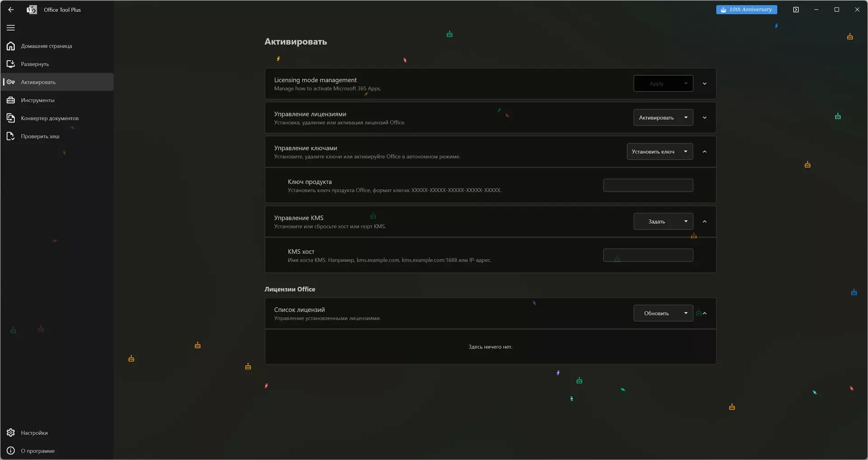Click Licensing mode management title
Screen dimensions: 868x460
point(315,80)
